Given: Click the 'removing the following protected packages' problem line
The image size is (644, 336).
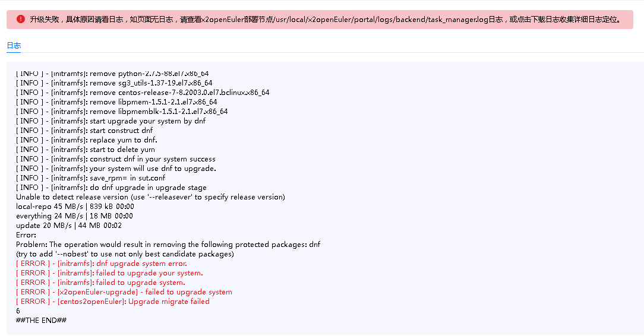Looking at the screenshot, I should [x=168, y=245].
